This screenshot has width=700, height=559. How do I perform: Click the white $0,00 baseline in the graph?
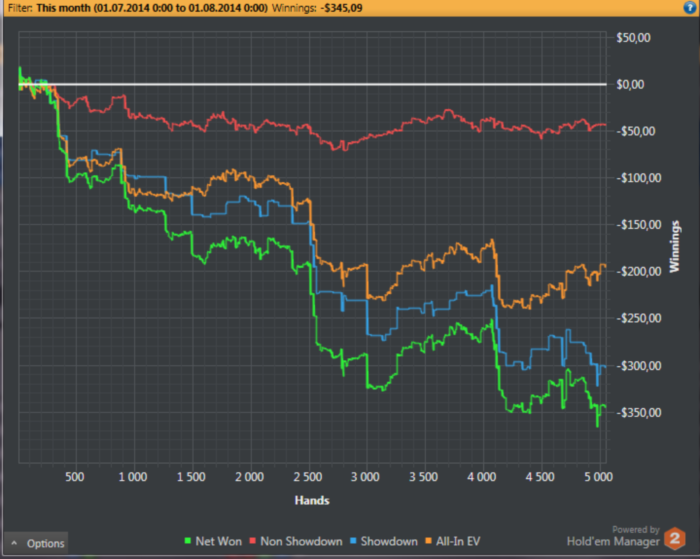312,84
